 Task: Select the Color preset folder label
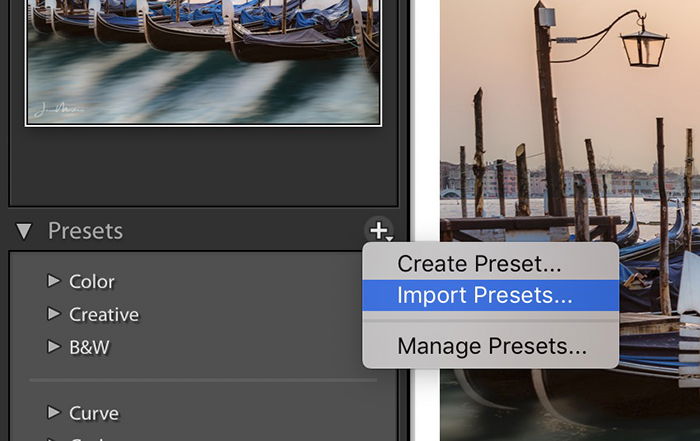[92, 282]
